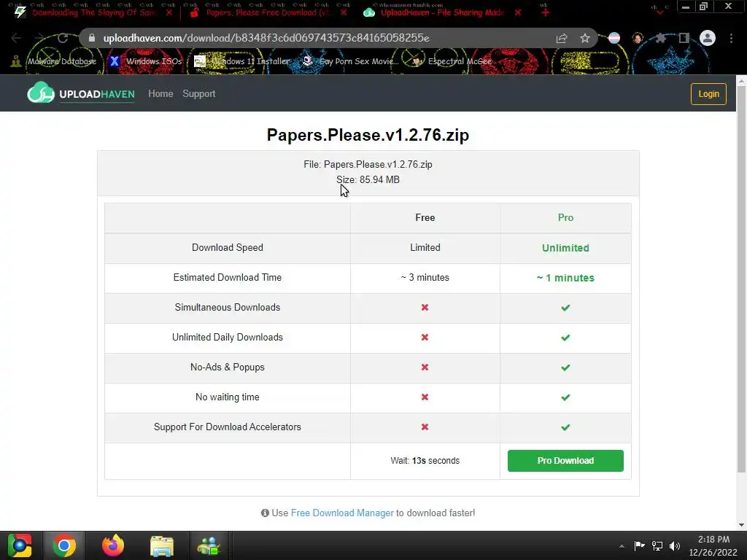Click the red X for No waiting time
The image size is (747, 560).
tap(425, 397)
